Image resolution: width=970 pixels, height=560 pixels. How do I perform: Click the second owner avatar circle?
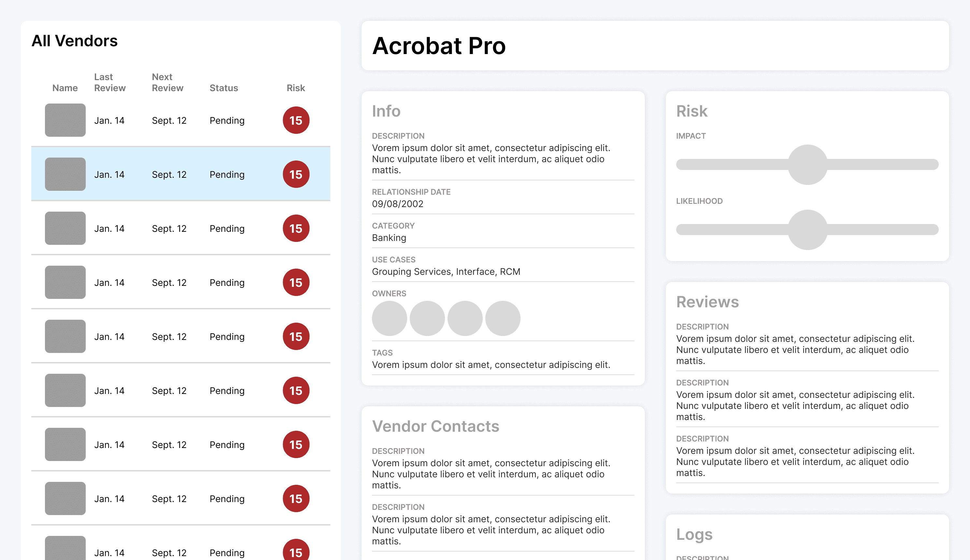[427, 318]
